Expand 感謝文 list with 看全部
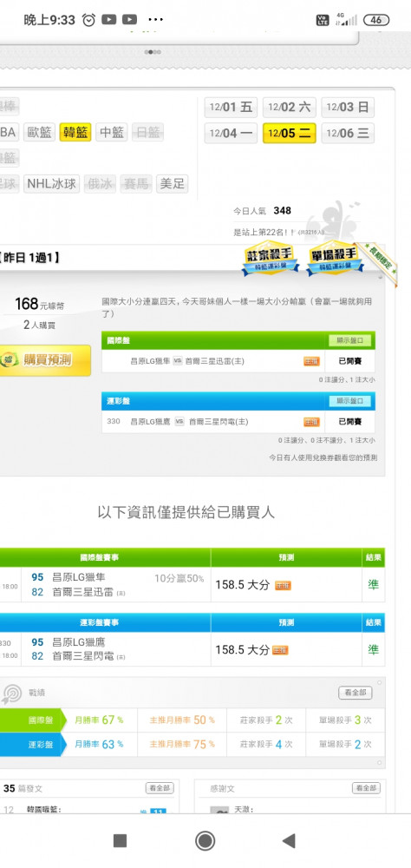Image resolution: width=411 pixels, height=868 pixels. tap(366, 788)
